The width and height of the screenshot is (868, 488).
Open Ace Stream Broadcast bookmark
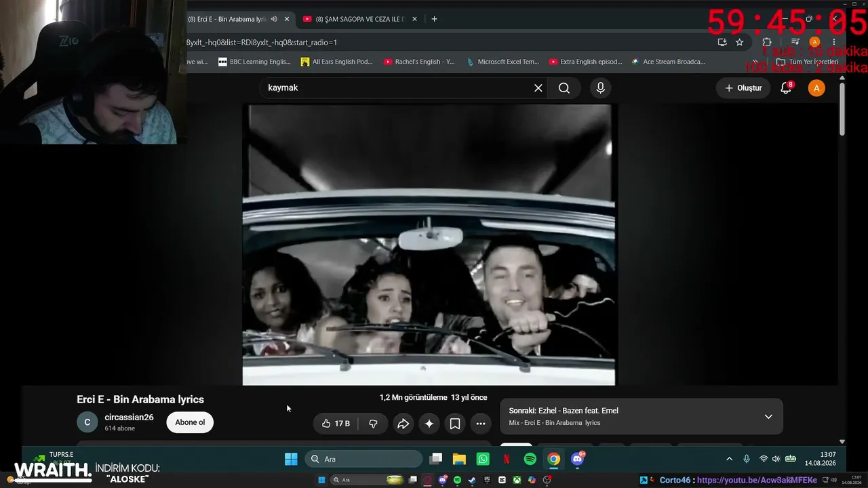point(669,62)
